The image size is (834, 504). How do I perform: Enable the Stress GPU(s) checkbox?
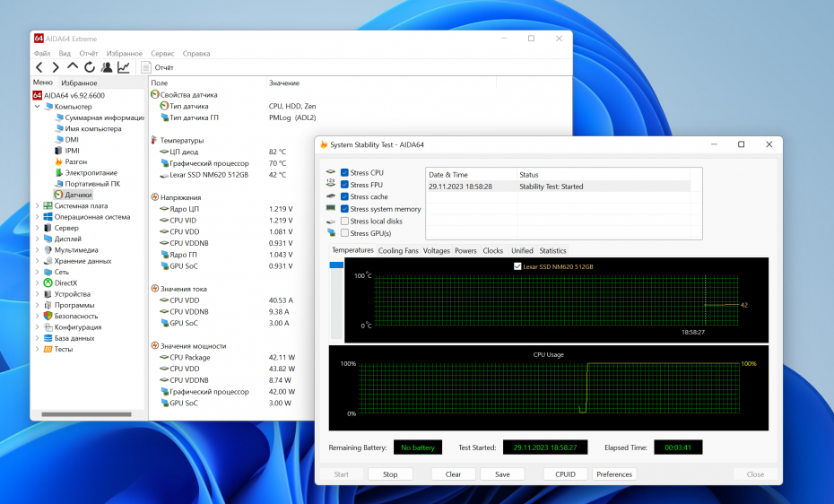click(345, 233)
